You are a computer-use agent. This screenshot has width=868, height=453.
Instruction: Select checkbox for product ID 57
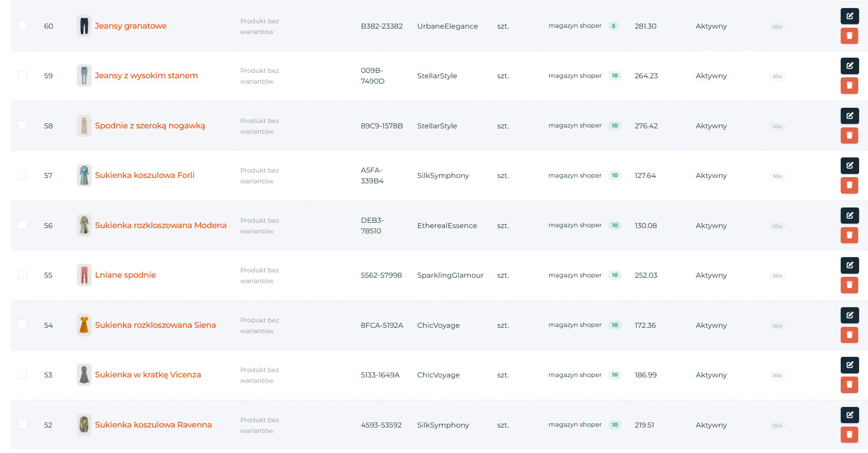(x=22, y=175)
